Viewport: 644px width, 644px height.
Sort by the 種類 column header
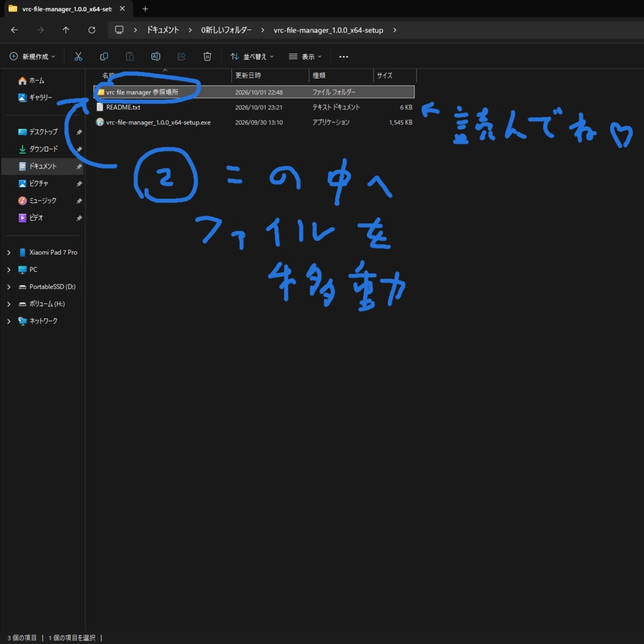(x=341, y=75)
